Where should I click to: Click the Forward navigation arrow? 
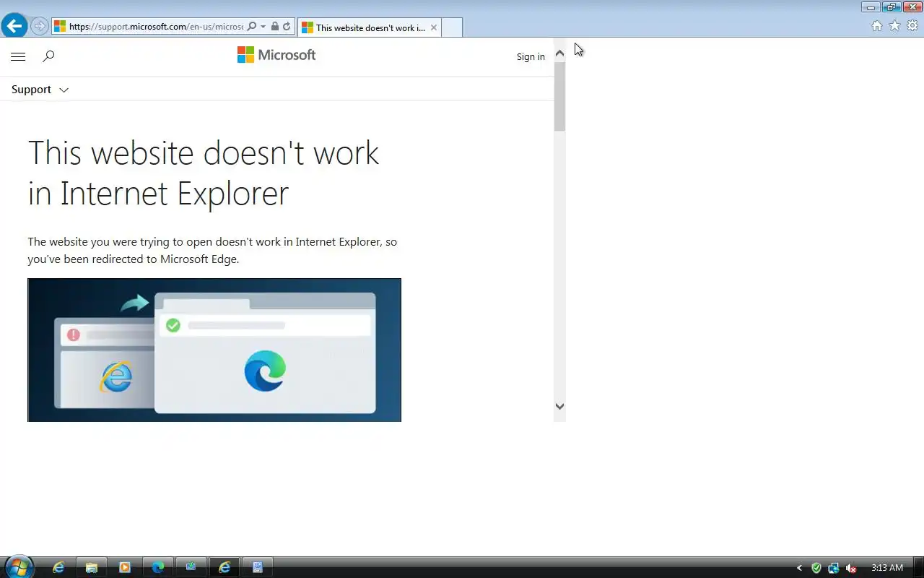tap(40, 26)
